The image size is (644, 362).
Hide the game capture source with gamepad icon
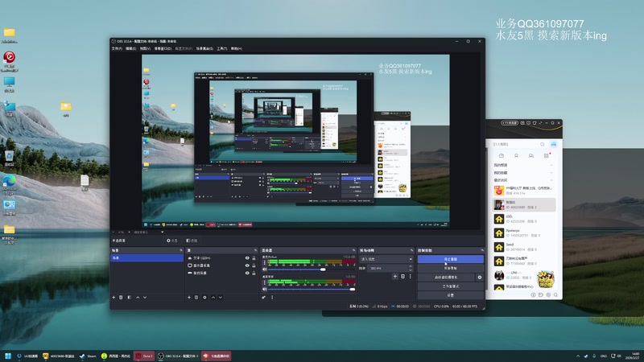(x=247, y=273)
